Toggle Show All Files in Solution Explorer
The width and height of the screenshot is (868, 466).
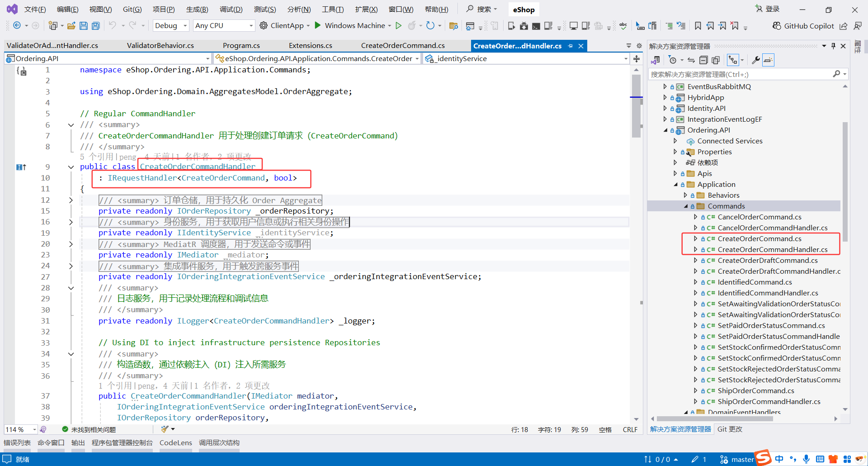tap(716, 60)
